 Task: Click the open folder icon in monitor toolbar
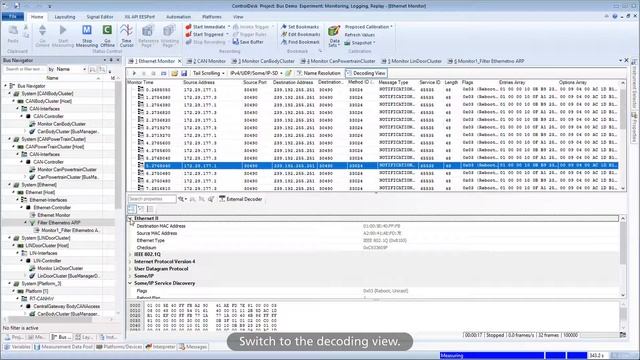tap(174, 73)
